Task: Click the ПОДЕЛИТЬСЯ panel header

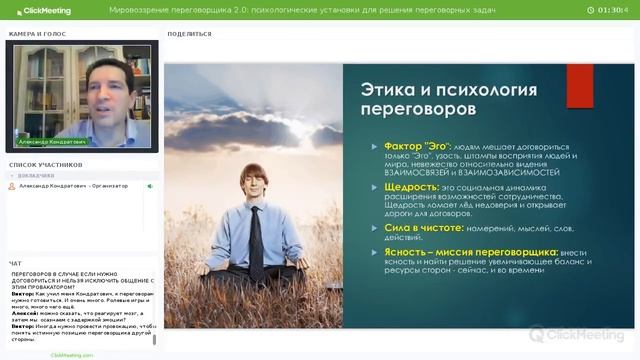Action: pos(189,34)
